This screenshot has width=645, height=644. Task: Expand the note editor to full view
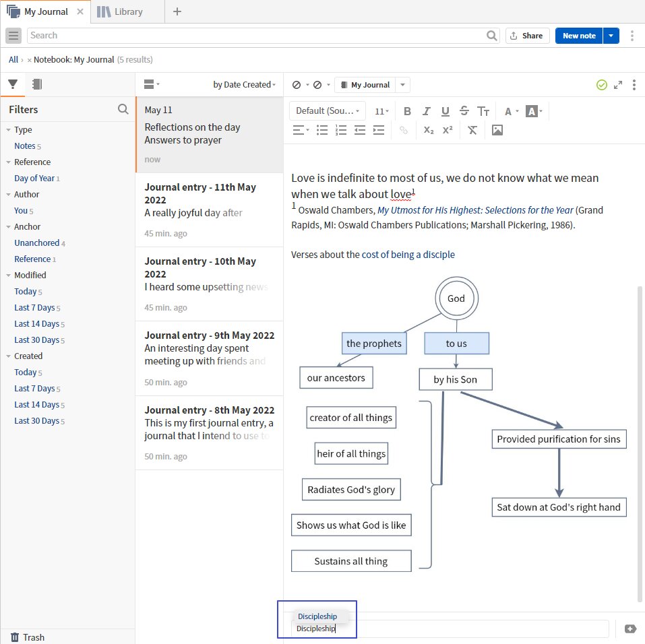coord(618,85)
